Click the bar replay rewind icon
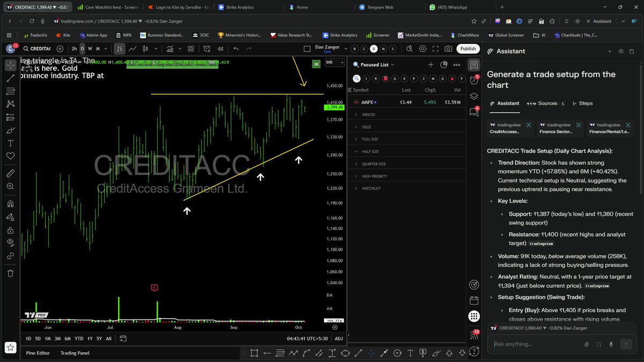The width and height of the screenshot is (644, 362). click(221, 49)
